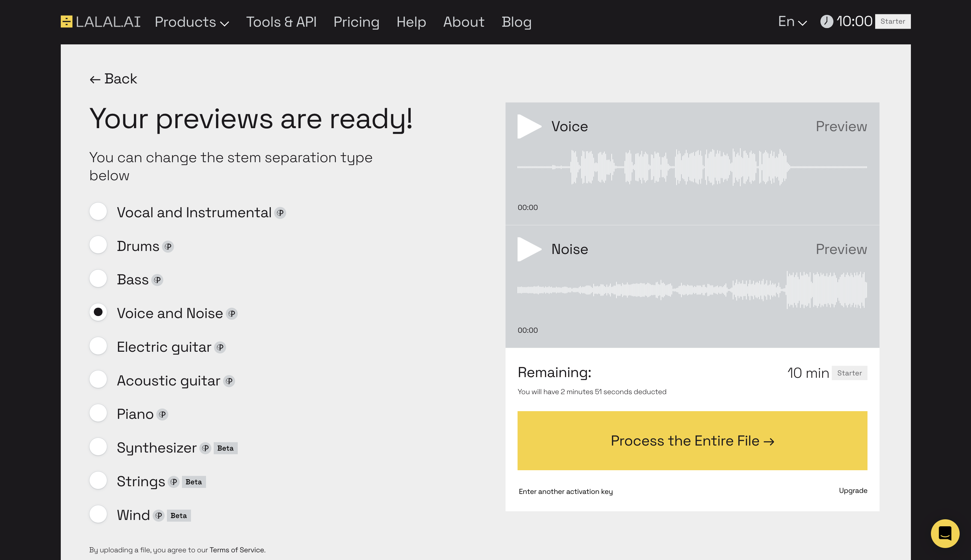Click the English language selector icon
The width and height of the screenshot is (971, 560).
791,21
